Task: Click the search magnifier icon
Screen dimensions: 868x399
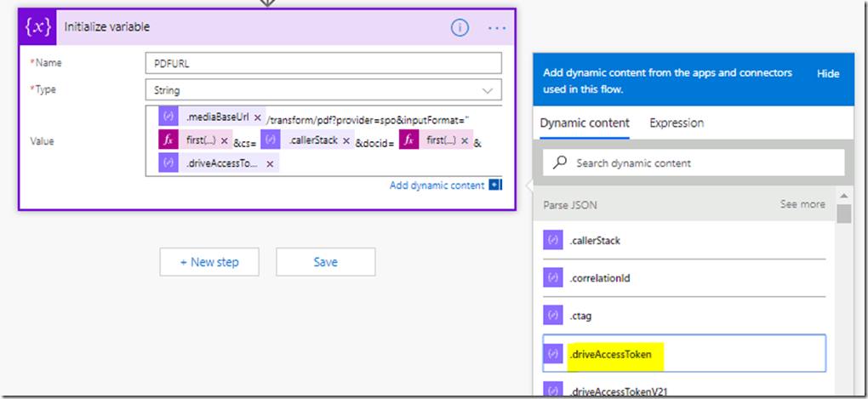Action: pyautogui.click(x=560, y=162)
